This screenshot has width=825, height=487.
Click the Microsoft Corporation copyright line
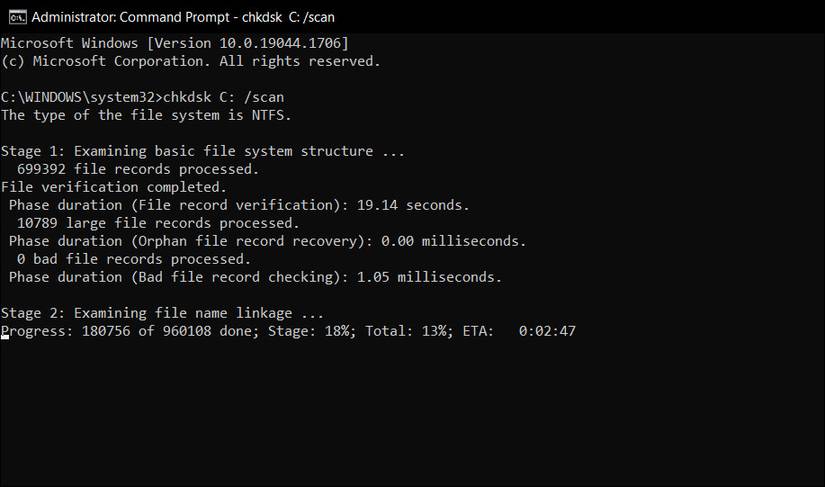click(190, 61)
